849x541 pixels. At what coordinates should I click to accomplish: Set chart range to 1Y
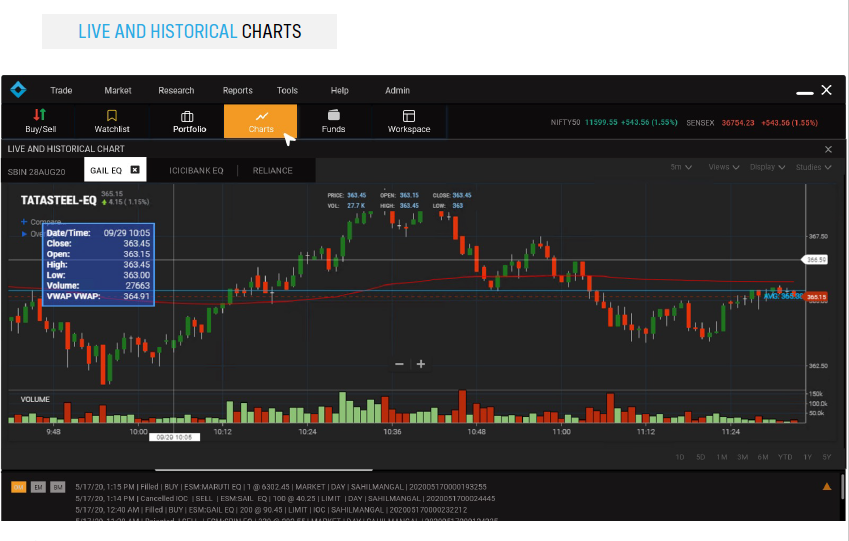807,457
